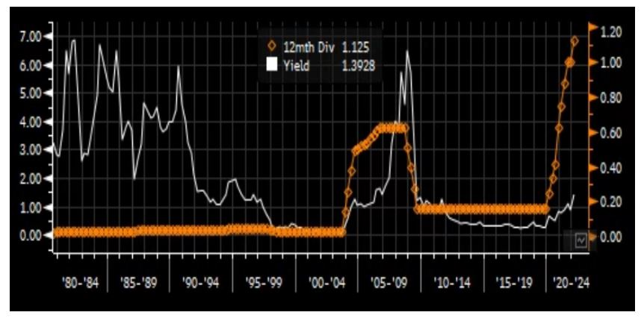Select the Yield legend label
This screenshot has height=324, width=644.
(x=297, y=66)
